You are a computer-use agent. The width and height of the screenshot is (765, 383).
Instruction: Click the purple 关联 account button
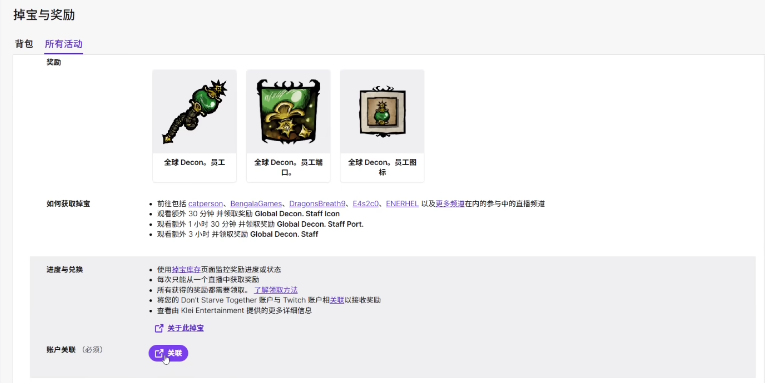[168, 353]
